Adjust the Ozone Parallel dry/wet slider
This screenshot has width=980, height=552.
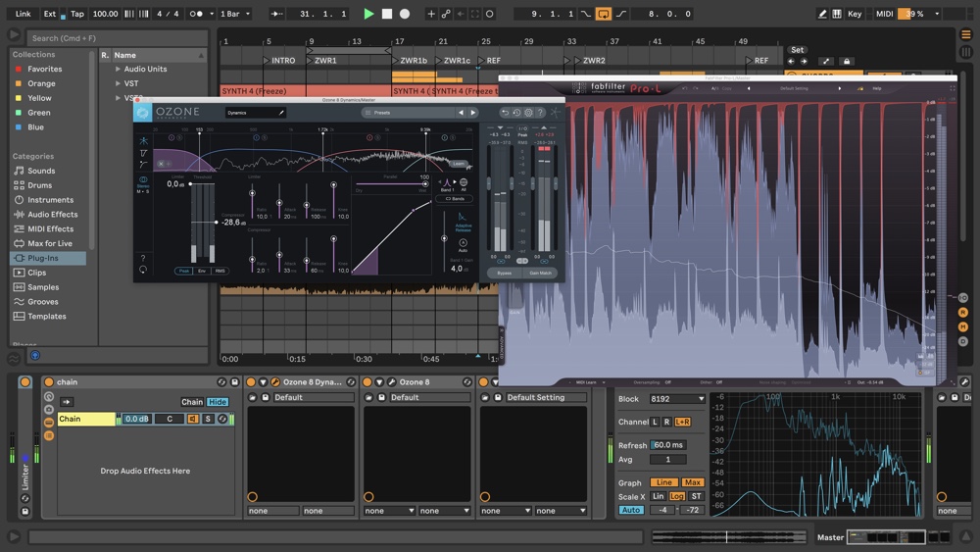tap(424, 184)
